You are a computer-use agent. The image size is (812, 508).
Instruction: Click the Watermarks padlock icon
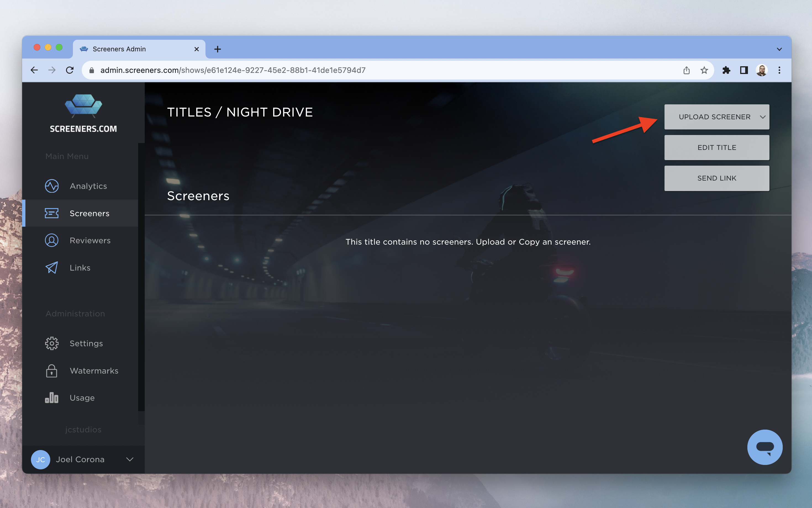(51, 371)
